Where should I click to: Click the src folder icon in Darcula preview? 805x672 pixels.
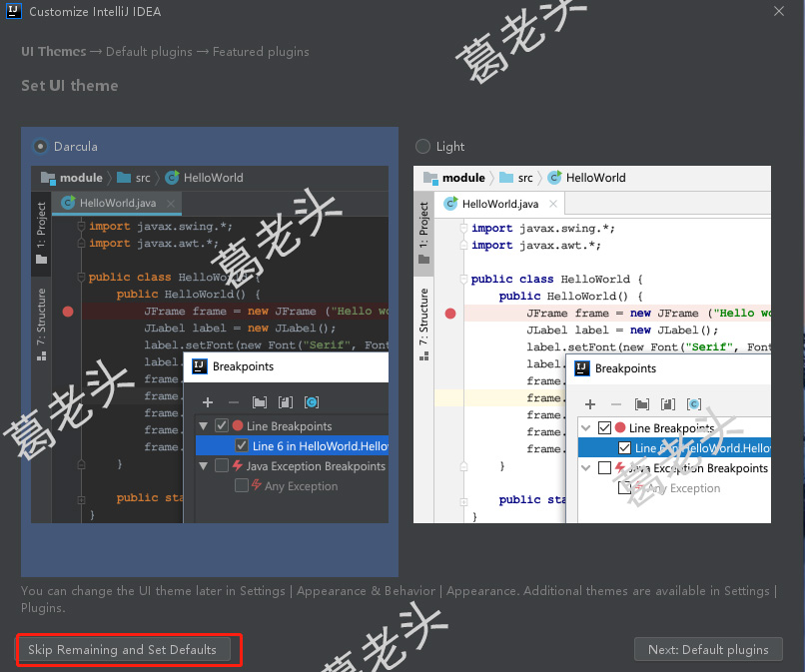pyautogui.click(x=124, y=178)
